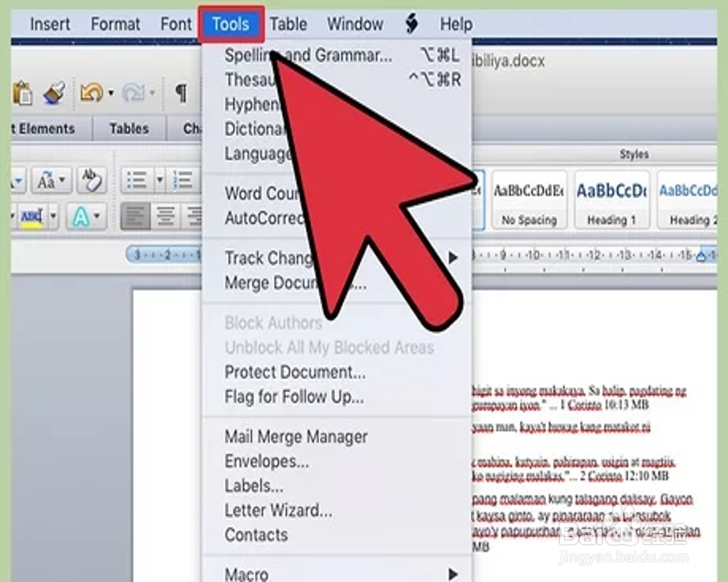Click the Paste clipboard icon
Image resolution: width=728 pixels, height=582 pixels.
[23, 93]
